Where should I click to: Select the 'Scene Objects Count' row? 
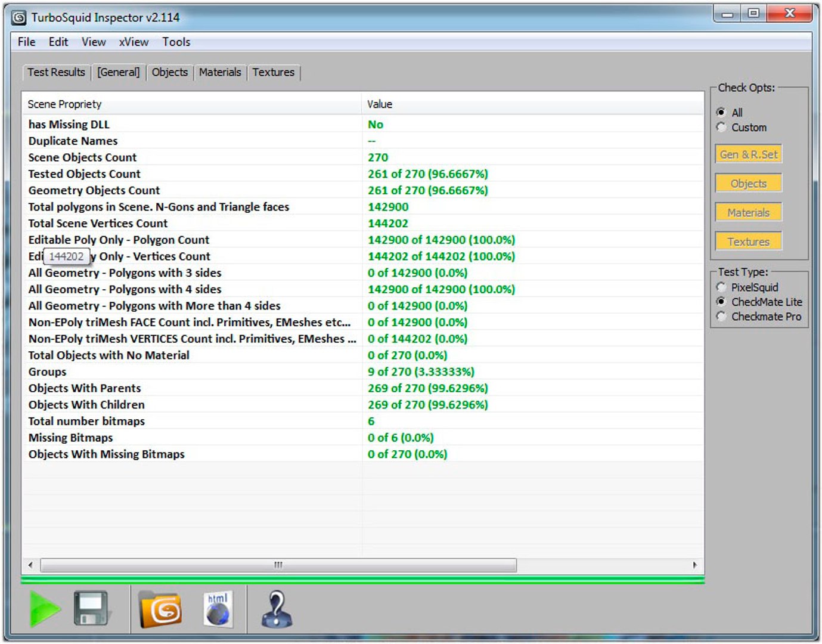[x=363, y=157]
